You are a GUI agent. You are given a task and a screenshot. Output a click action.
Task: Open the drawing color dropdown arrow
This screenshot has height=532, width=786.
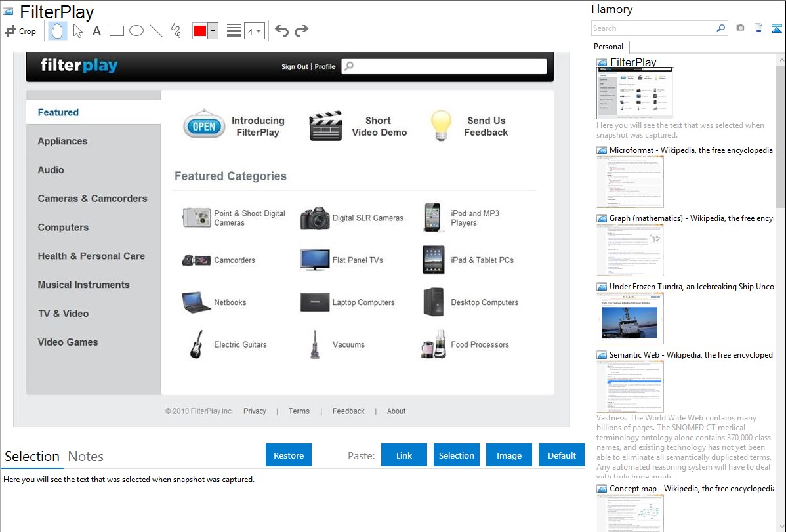pos(213,31)
